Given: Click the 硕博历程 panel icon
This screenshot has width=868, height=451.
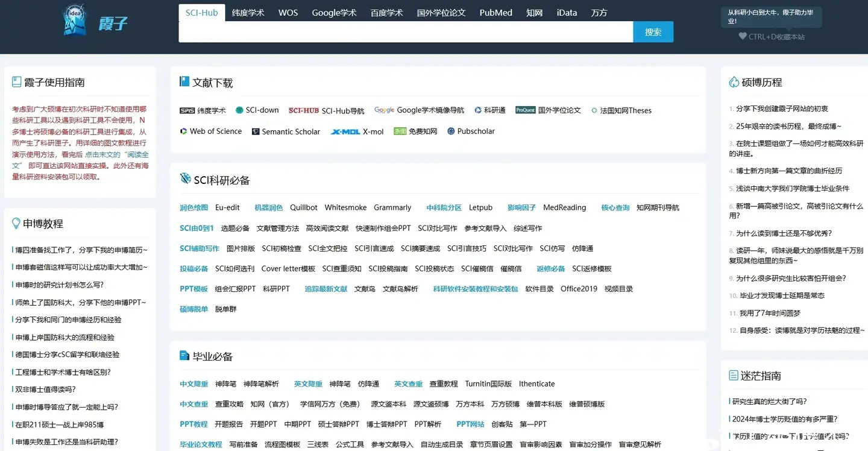Looking at the screenshot, I should (x=734, y=81).
